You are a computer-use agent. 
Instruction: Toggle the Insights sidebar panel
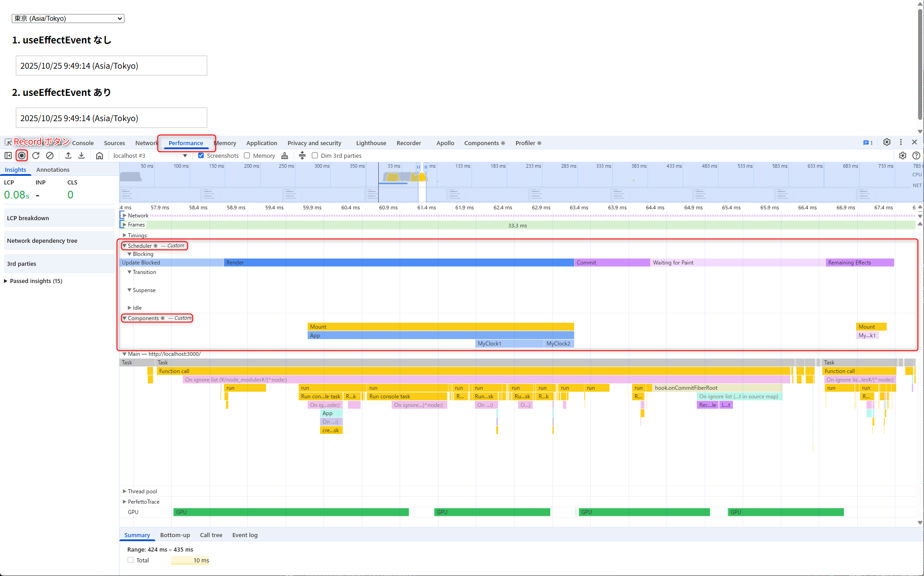pyautogui.click(x=8, y=156)
